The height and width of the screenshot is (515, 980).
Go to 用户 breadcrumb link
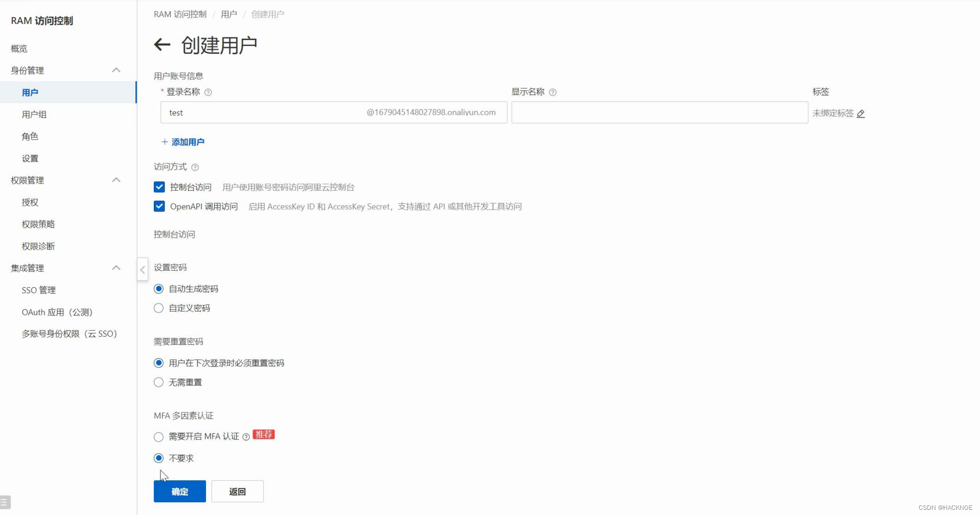point(229,14)
